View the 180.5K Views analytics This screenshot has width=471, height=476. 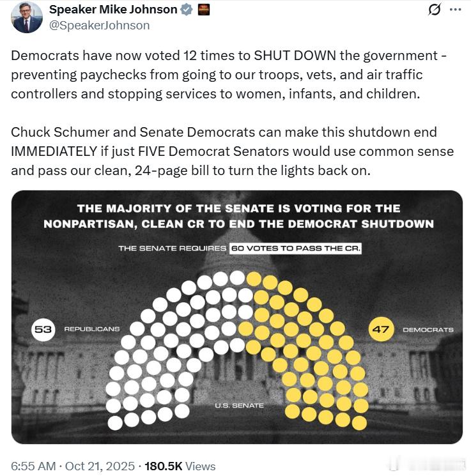(180, 466)
